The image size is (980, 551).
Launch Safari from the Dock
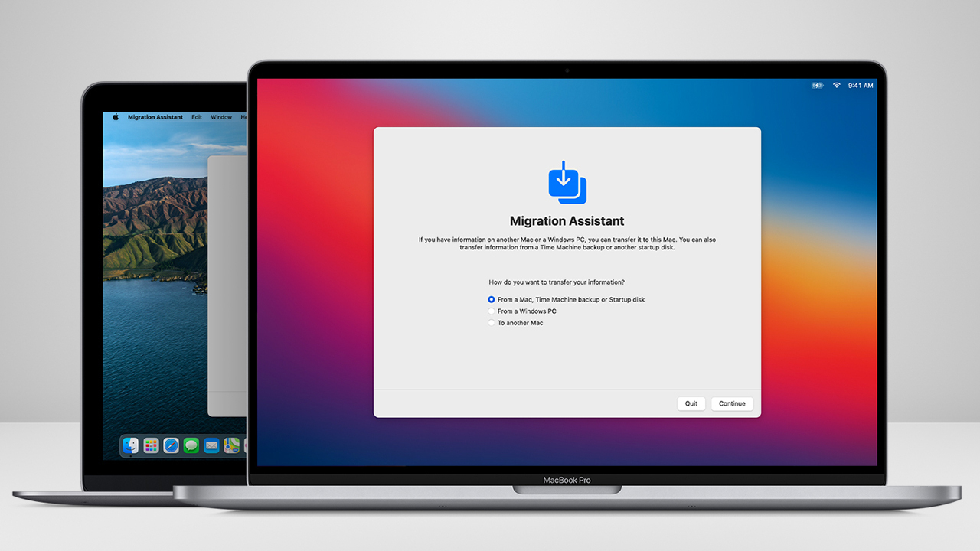click(x=171, y=445)
